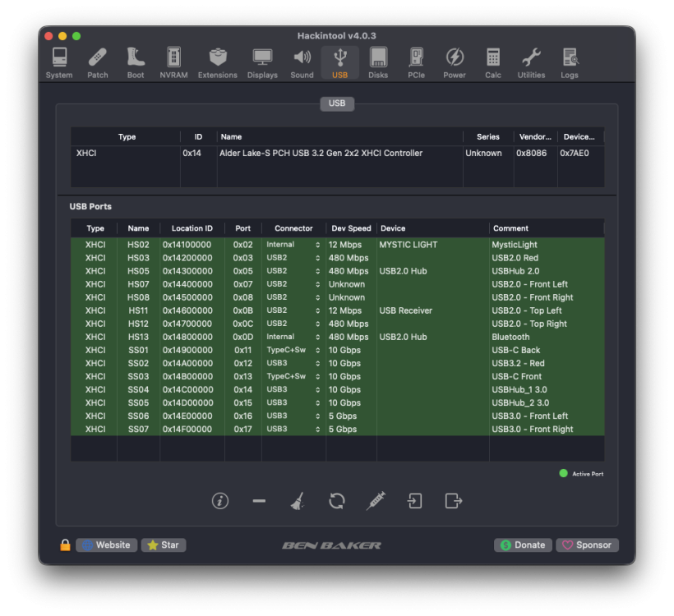
Task: Select the Alder Lake-S XHCI controller row
Action: click(338, 154)
